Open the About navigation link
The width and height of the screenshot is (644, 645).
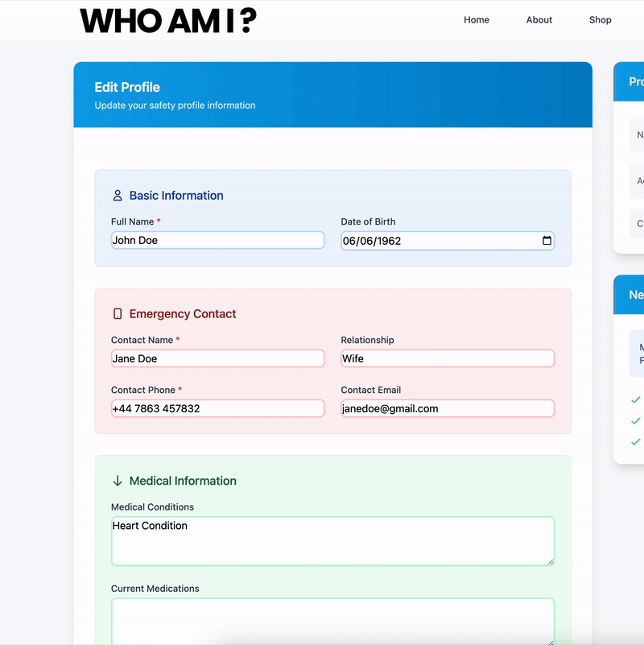539,20
